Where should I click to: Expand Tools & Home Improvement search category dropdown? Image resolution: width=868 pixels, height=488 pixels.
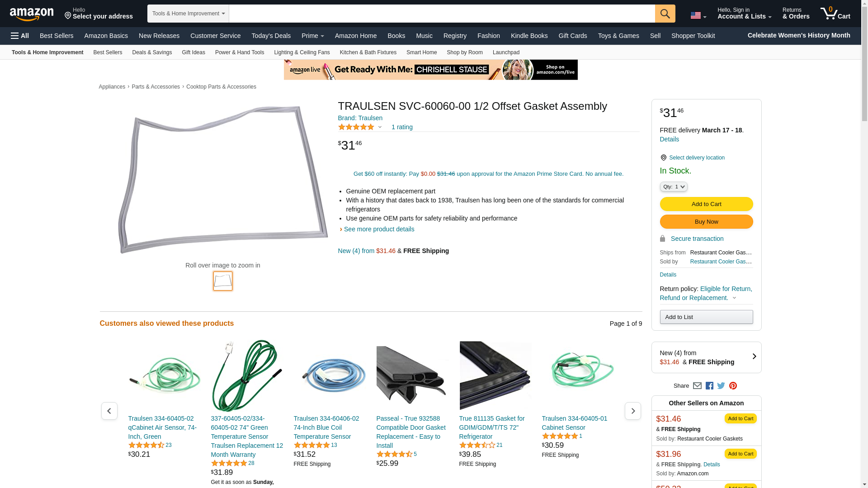point(188,14)
